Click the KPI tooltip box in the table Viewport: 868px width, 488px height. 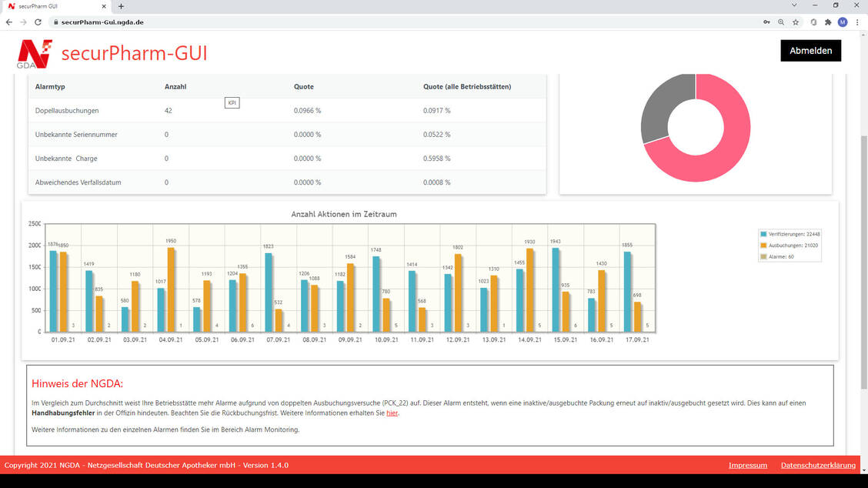[x=232, y=103]
